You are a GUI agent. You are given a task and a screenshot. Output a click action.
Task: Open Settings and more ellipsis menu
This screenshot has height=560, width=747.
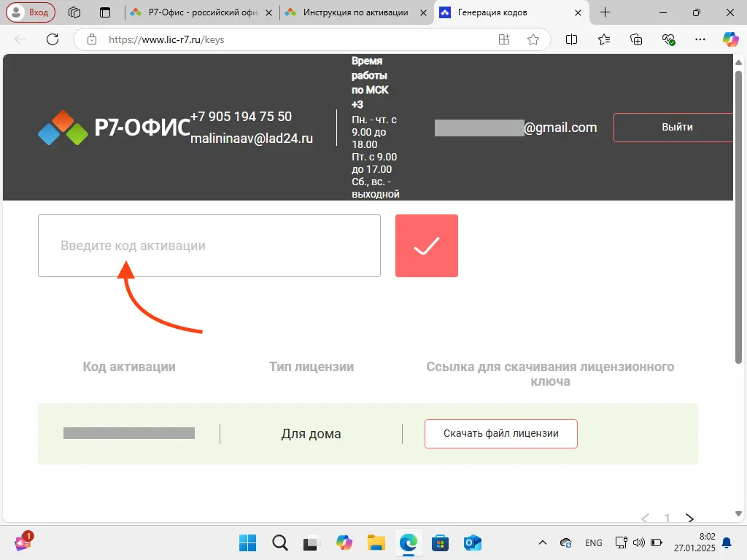(x=700, y=39)
